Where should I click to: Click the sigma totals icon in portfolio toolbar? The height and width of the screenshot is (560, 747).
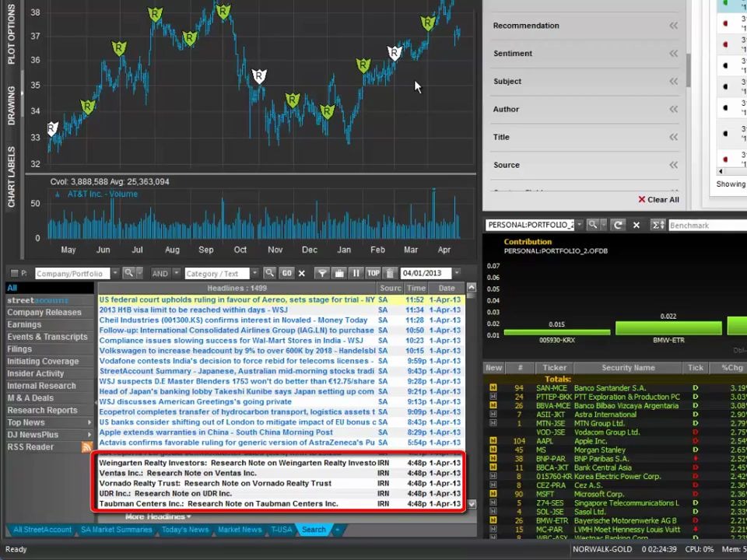[x=658, y=225]
